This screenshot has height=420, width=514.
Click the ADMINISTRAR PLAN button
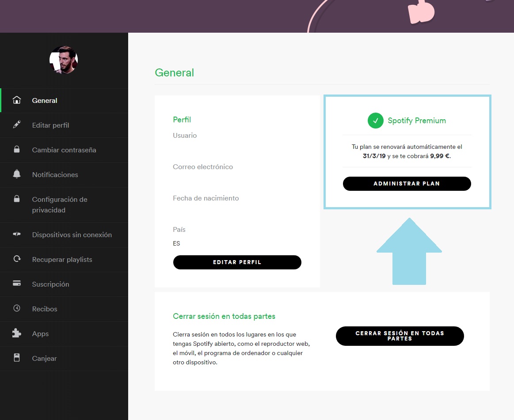(407, 184)
